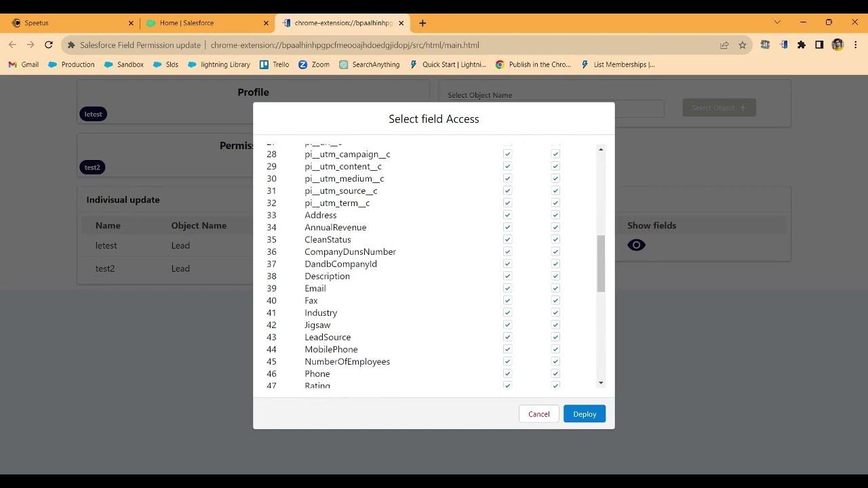Open the Production bookmark
This screenshot has width=868, height=488.
(72, 64)
